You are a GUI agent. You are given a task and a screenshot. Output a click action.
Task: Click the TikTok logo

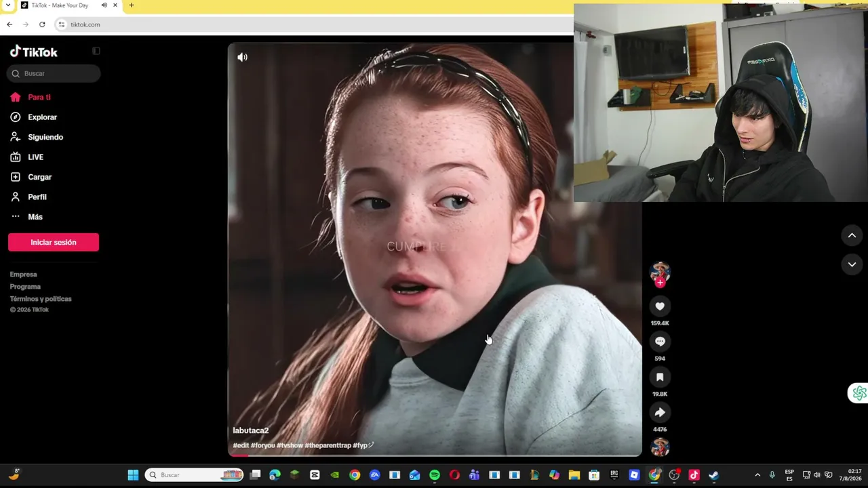pyautogui.click(x=34, y=52)
